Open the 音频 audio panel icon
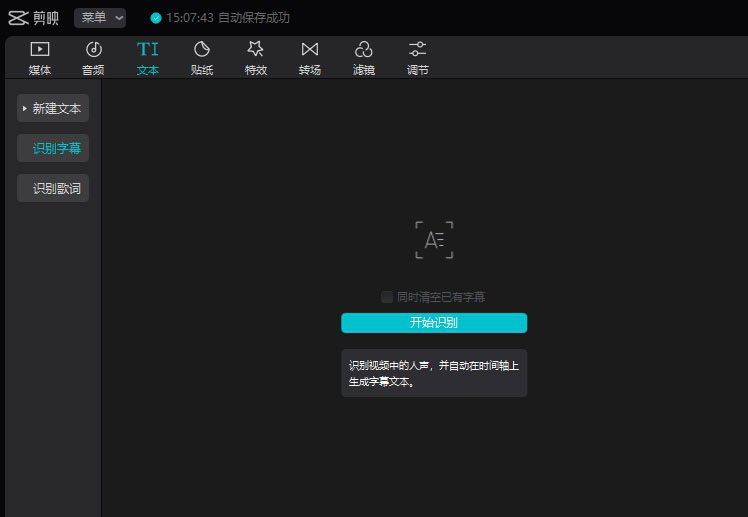 (93, 50)
